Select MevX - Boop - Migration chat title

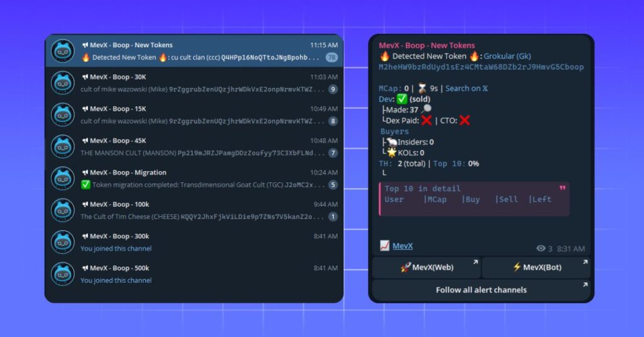(128, 172)
